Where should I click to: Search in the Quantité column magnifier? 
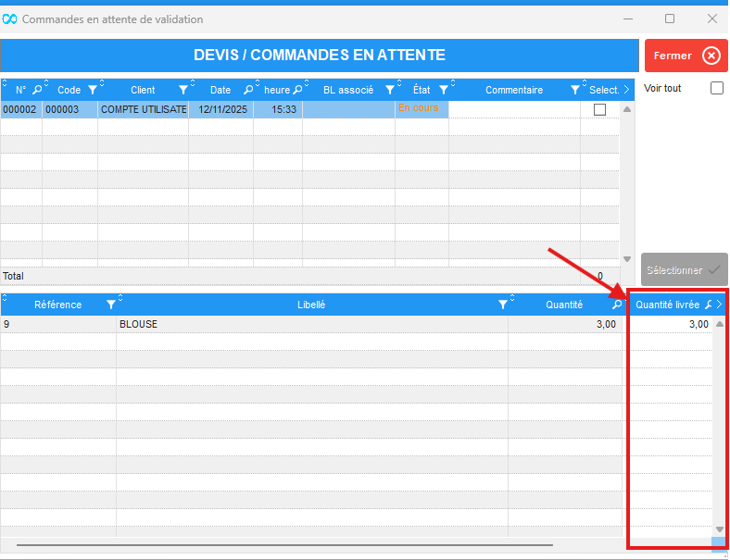(617, 305)
